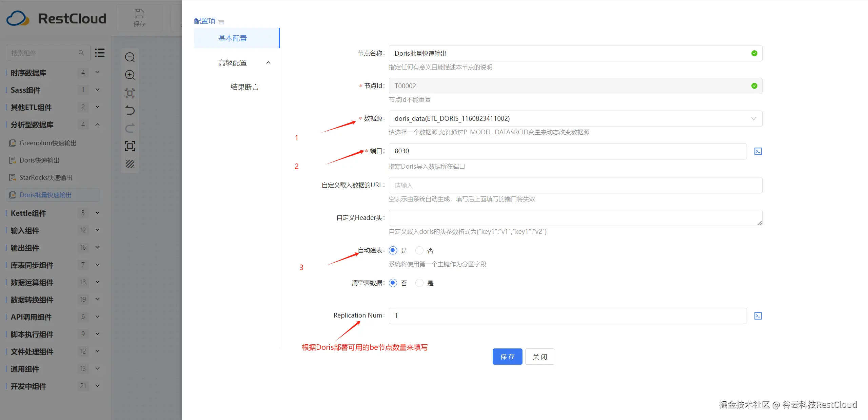Image resolution: width=868 pixels, height=420 pixels.
Task: Click the undo arrow icon
Action: tap(130, 110)
